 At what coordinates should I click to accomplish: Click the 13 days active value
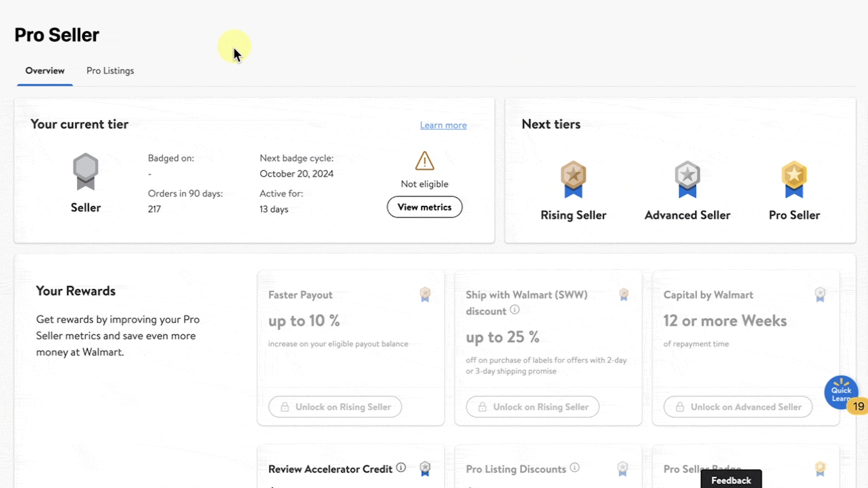tap(274, 209)
